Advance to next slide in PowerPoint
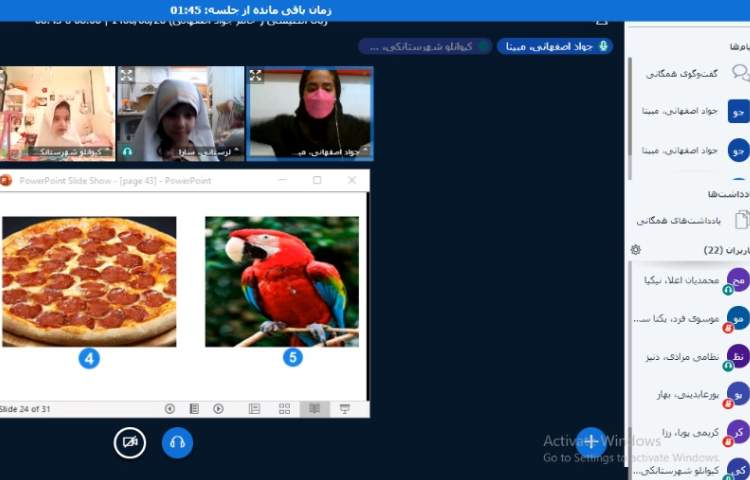Image resolution: width=750 pixels, height=480 pixels. click(218, 409)
